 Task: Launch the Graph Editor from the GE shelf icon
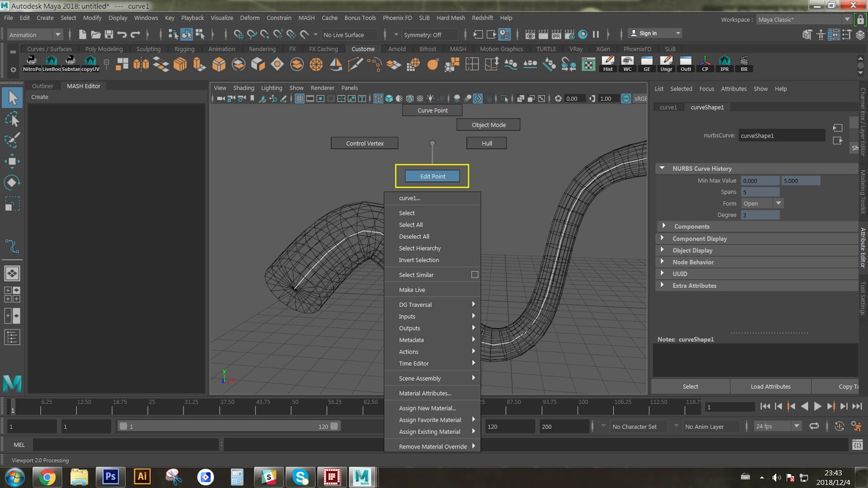[647, 64]
